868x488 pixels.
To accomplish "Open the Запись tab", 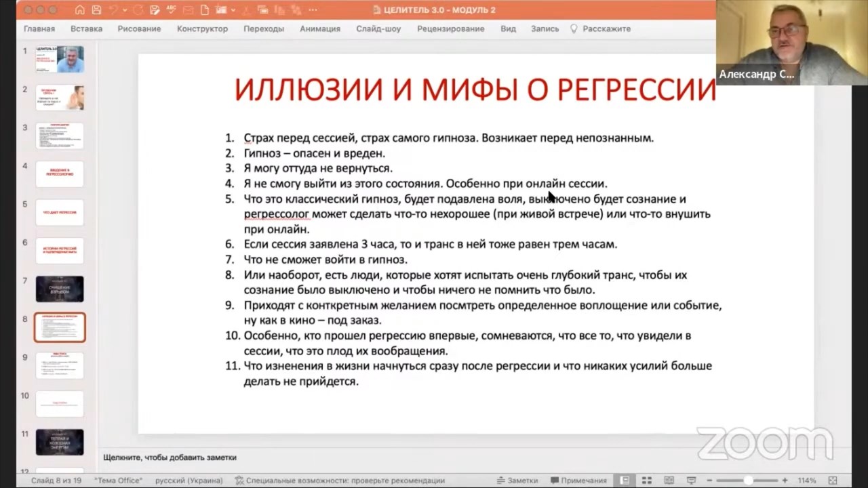I will click(x=545, y=28).
